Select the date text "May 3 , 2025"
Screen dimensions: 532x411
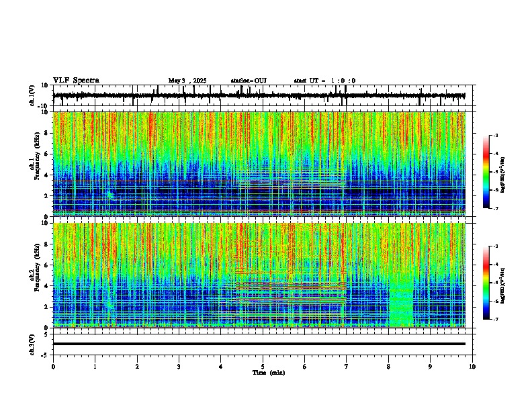(187, 81)
